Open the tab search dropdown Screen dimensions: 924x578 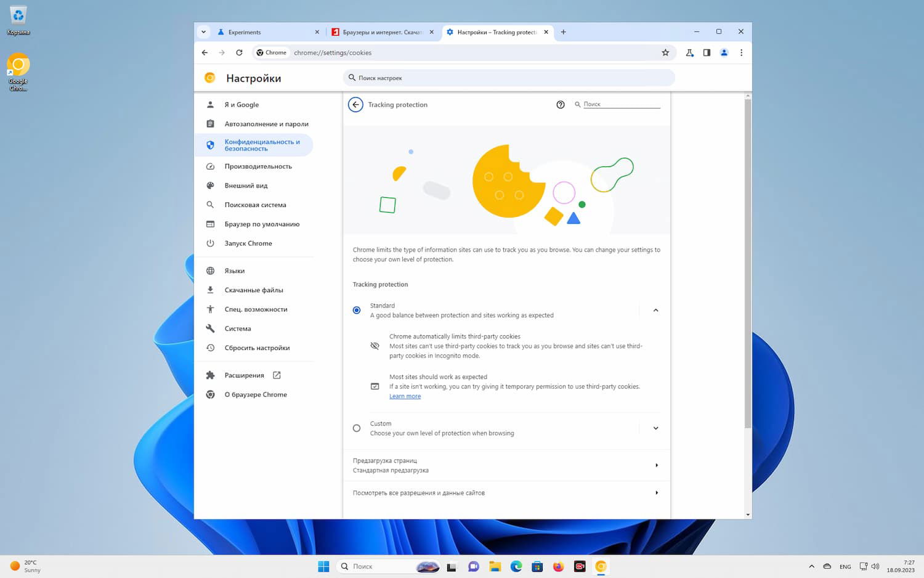203,32
